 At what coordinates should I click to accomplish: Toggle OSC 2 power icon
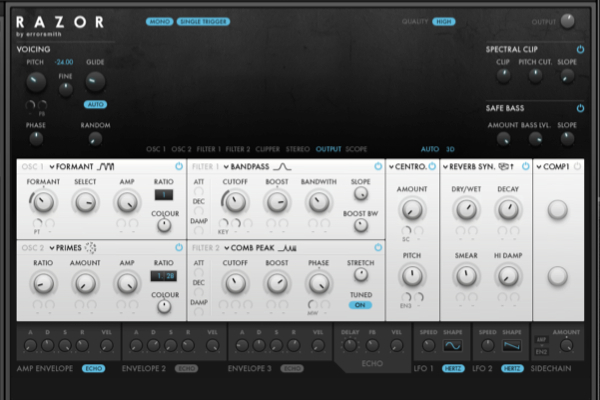tap(179, 248)
